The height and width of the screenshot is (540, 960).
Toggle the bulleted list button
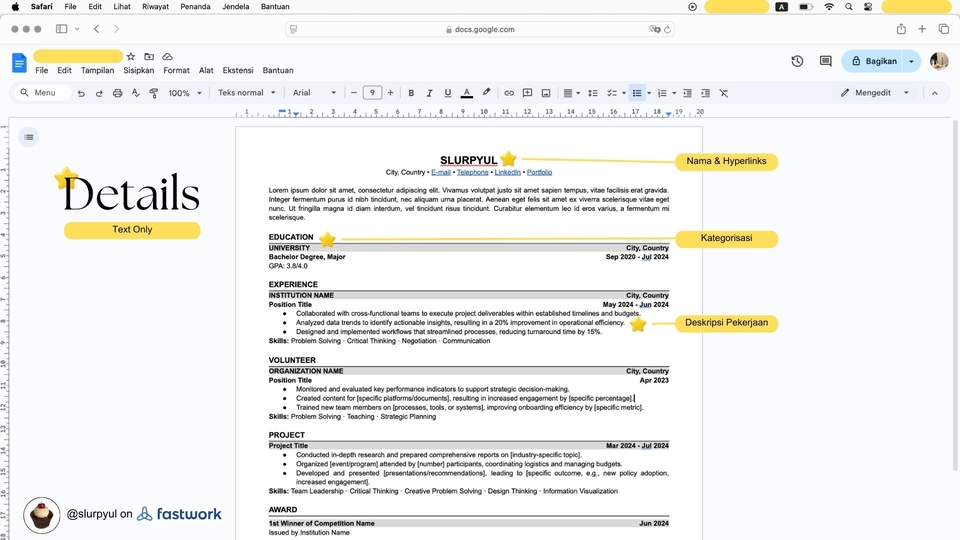(x=637, y=93)
